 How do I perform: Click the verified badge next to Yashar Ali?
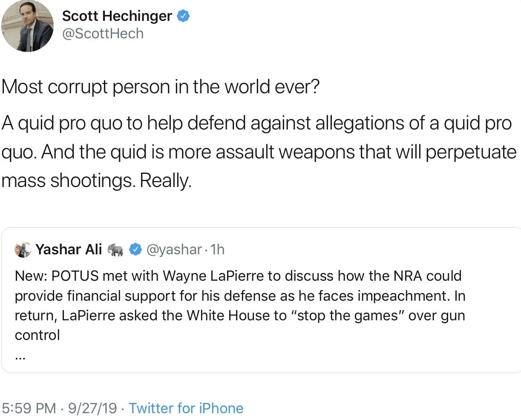click(135, 250)
